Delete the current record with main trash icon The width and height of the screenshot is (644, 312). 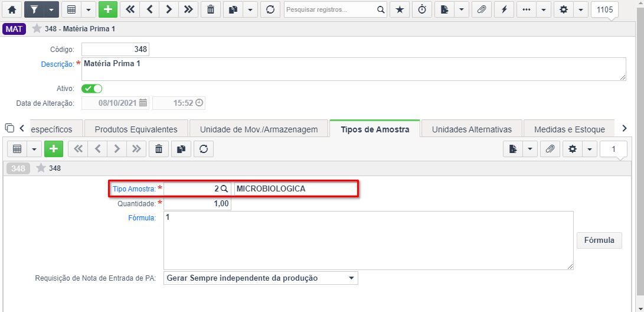(211, 10)
